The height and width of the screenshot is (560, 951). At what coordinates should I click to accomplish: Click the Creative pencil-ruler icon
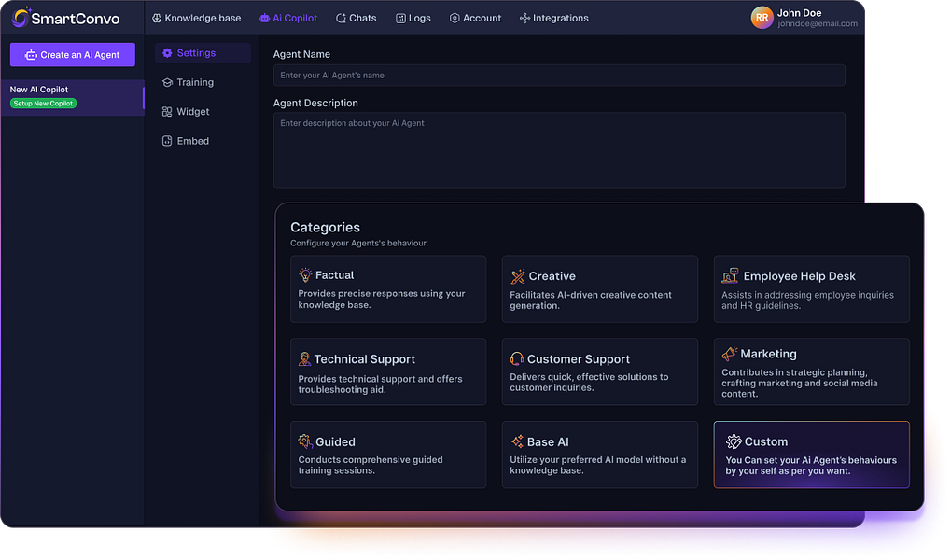pos(517,276)
